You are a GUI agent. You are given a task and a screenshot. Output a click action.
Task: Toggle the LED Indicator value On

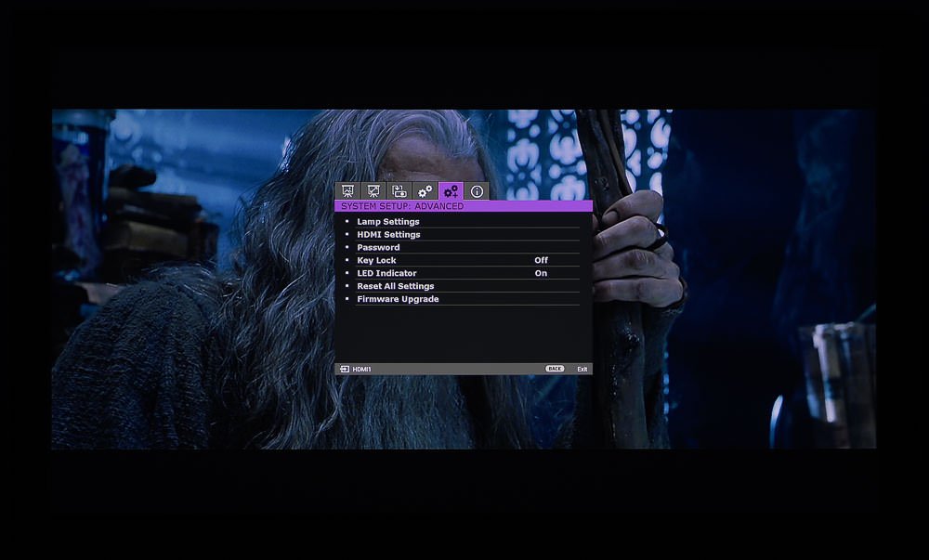pyautogui.click(x=541, y=273)
